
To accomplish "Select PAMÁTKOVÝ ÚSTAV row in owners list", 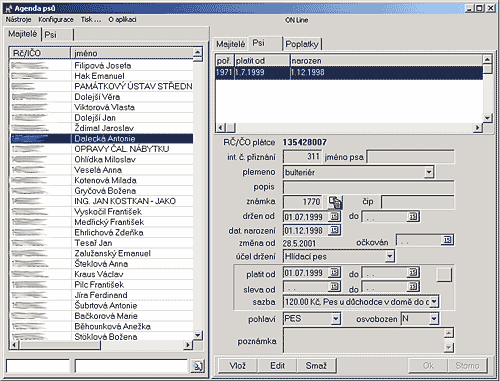I will pos(102,86).
